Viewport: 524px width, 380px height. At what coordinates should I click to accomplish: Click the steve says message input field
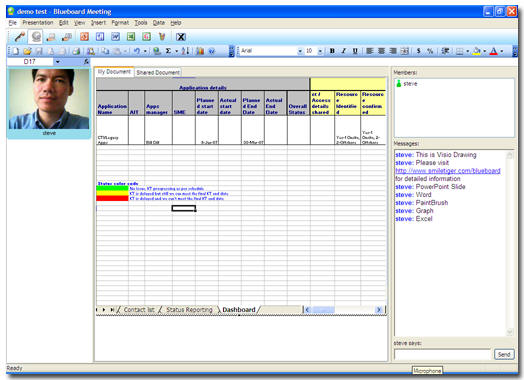442,354
